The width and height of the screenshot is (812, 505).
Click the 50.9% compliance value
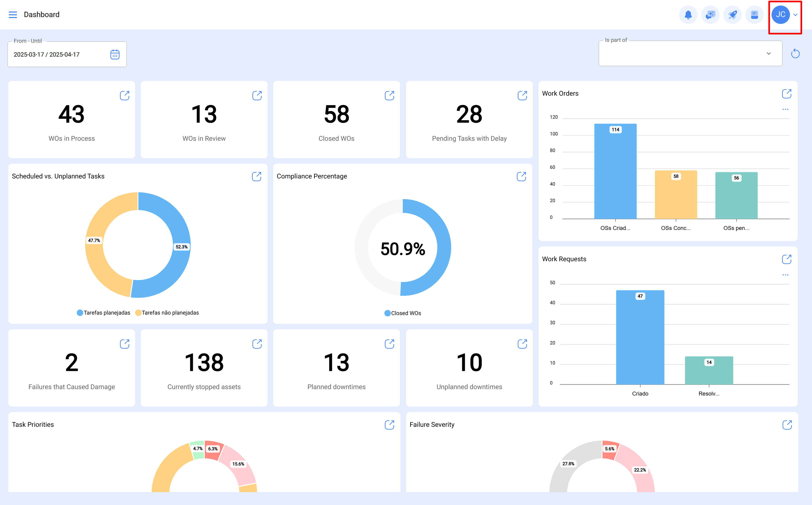tap(403, 249)
